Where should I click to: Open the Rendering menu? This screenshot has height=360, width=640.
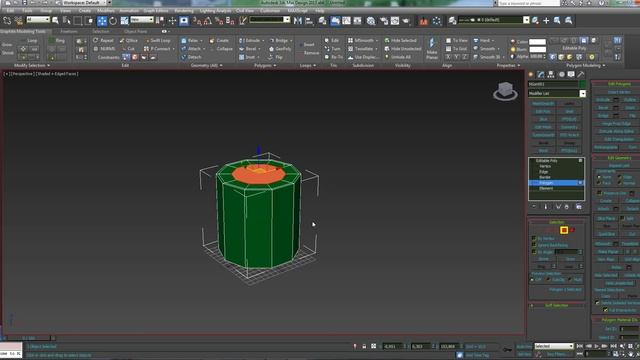184,11
